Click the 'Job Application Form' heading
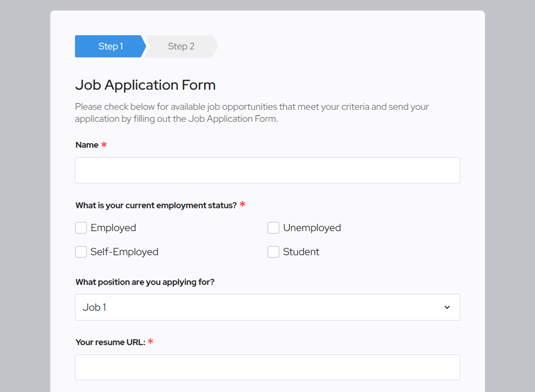The image size is (535, 392). pos(145,85)
